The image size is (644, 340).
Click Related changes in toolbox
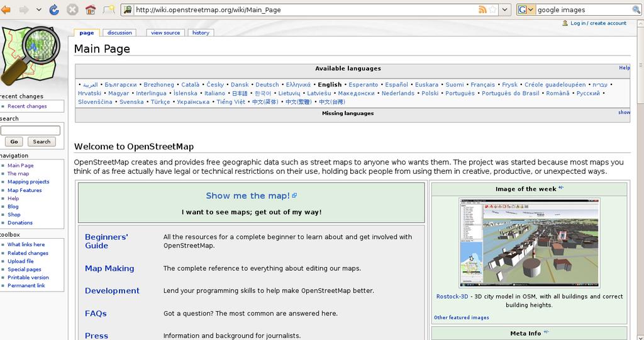[28, 253]
